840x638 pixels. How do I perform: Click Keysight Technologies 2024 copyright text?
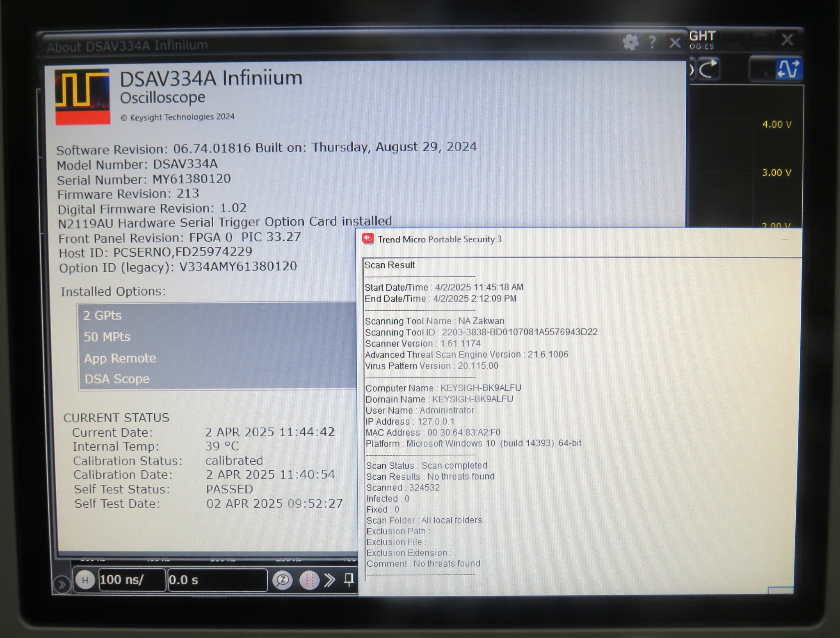click(x=178, y=117)
